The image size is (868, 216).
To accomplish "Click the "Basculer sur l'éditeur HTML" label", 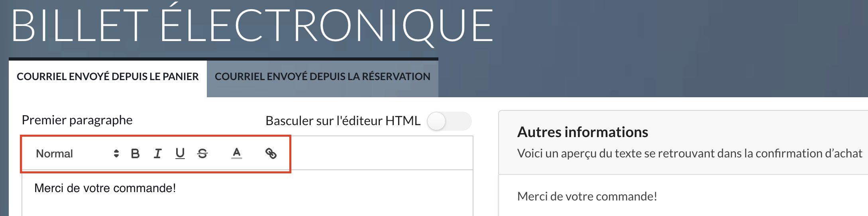I will point(343,121).
